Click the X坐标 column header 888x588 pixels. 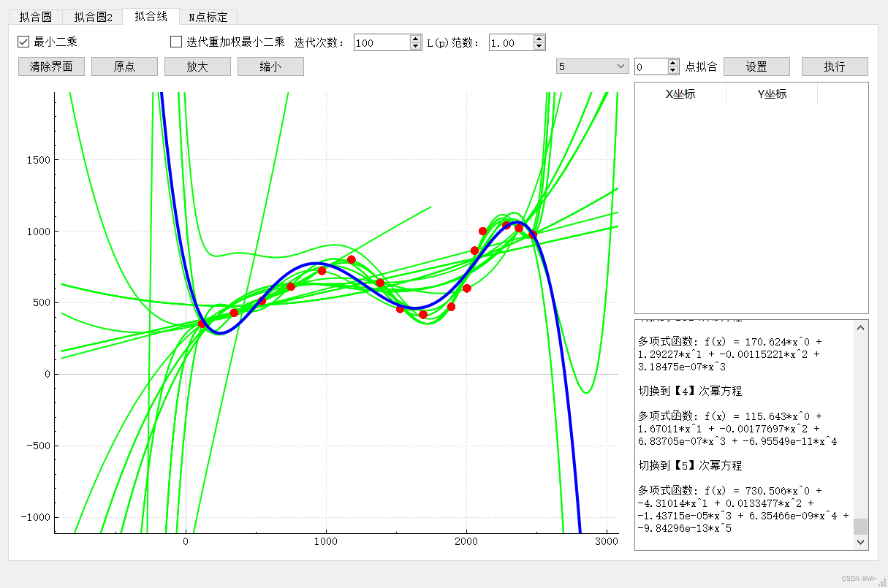(680, 93)
